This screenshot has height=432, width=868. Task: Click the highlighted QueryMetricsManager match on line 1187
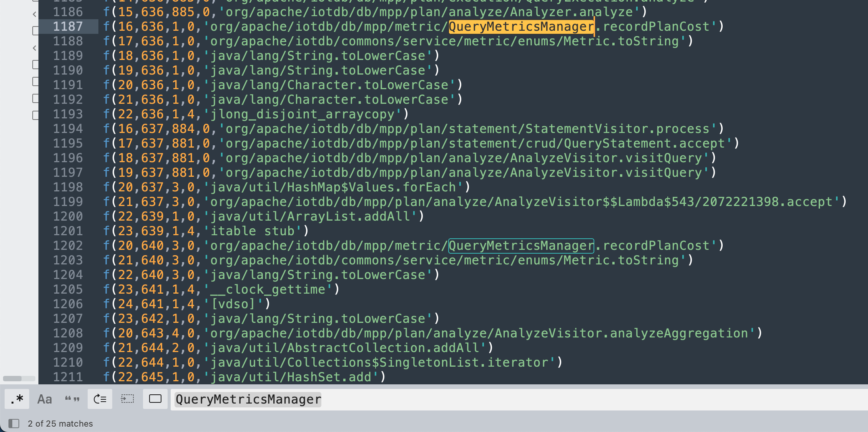tap(521, 27)
